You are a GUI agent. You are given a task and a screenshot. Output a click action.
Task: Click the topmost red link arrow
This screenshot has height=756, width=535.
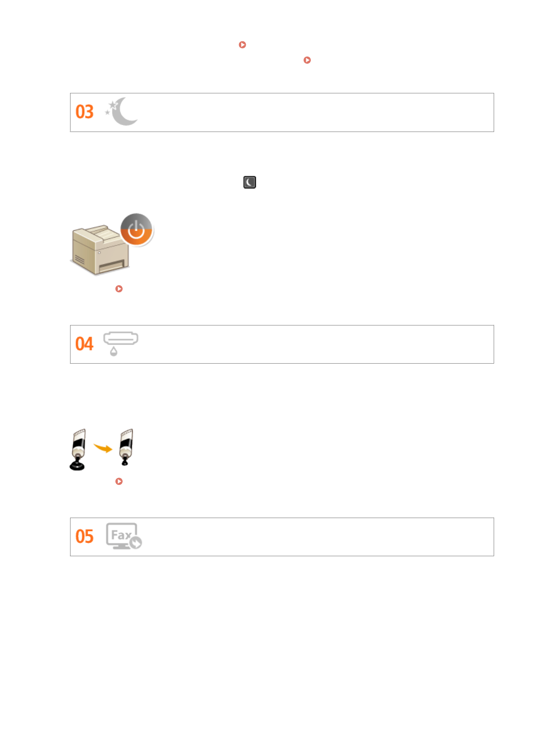[x=242, y=45]
